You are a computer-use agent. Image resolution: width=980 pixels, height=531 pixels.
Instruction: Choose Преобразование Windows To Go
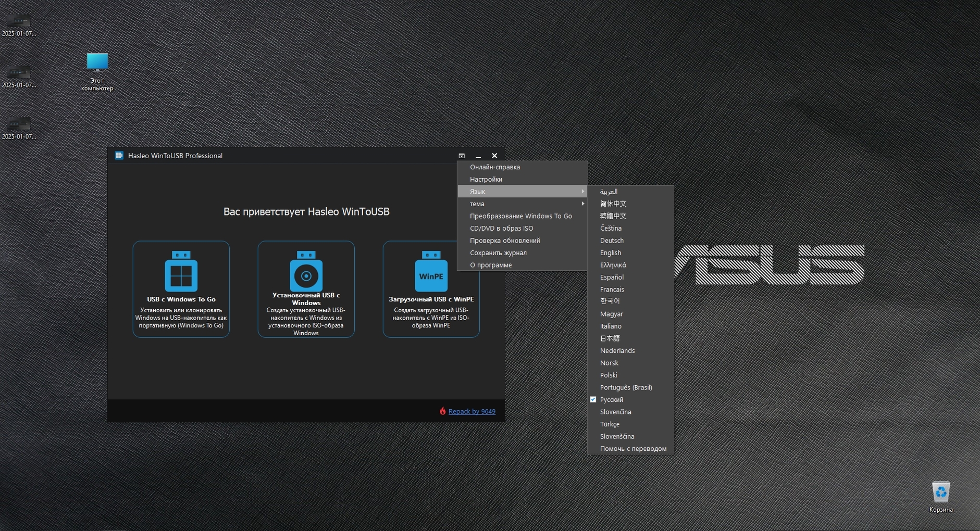pyautogui.click(x=522, y=216)
